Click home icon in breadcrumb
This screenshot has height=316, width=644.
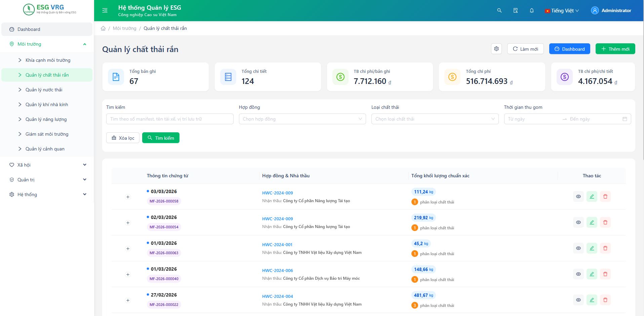[103, 28]
